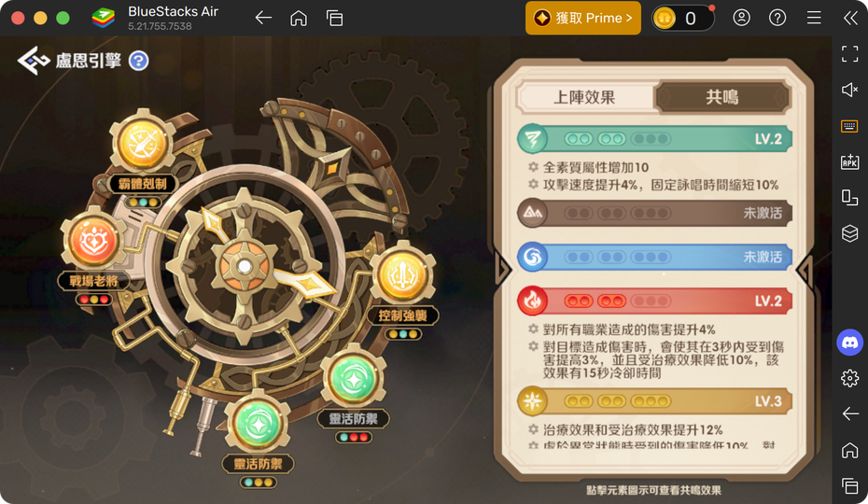Screen dimensions: 868x504
Task: Click the 獲取 Prime button
Action: click(583, 19)
